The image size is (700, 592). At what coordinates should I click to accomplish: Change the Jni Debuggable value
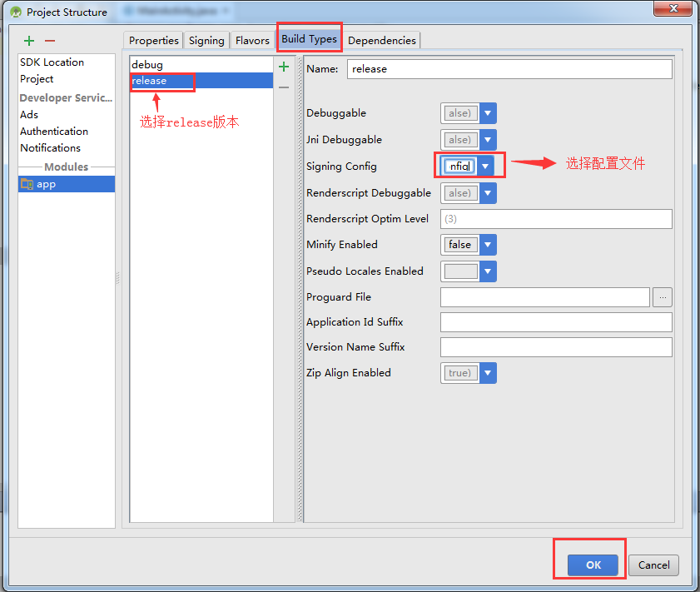point(489,140)
